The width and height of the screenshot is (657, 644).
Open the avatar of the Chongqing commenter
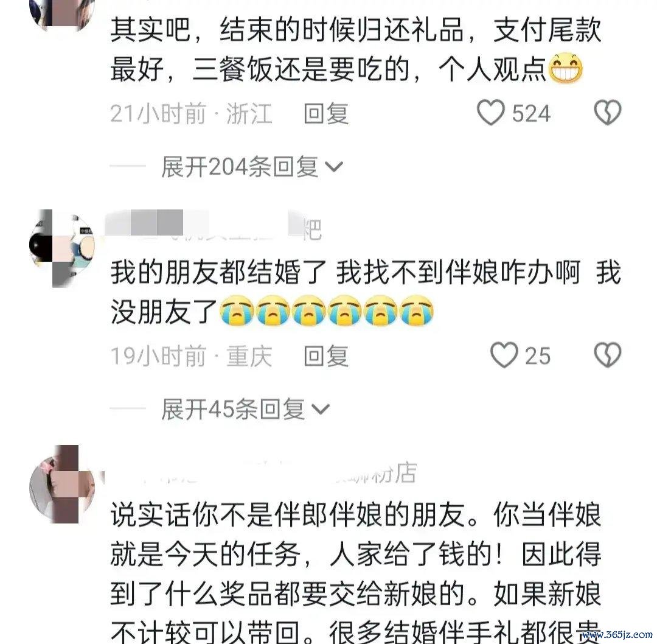[61, 248]
